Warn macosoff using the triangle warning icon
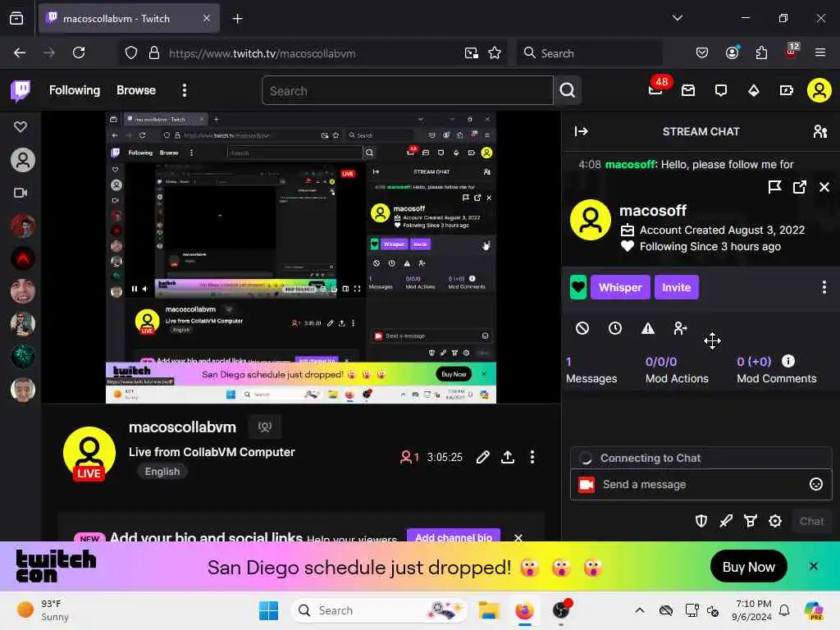 [x=648, y=328]
